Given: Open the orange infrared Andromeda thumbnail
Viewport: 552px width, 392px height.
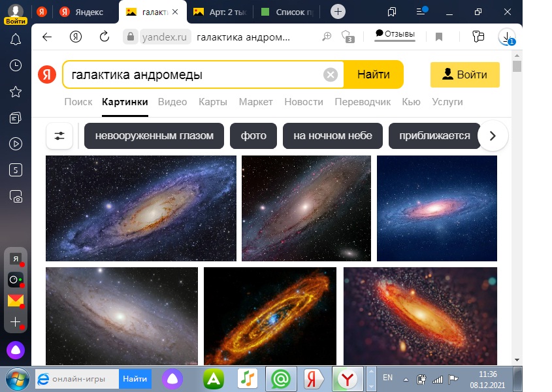Looking at the screenshot, I should click(x=270, y=316).
